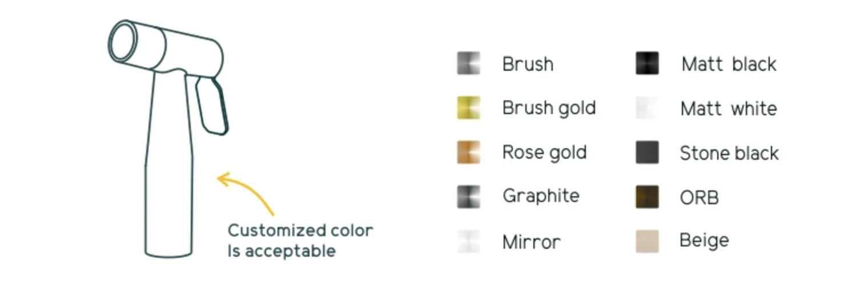This screenshot has height=308, width=868.
Task: Select the Brush color swatch
Action: coord(468,63)
